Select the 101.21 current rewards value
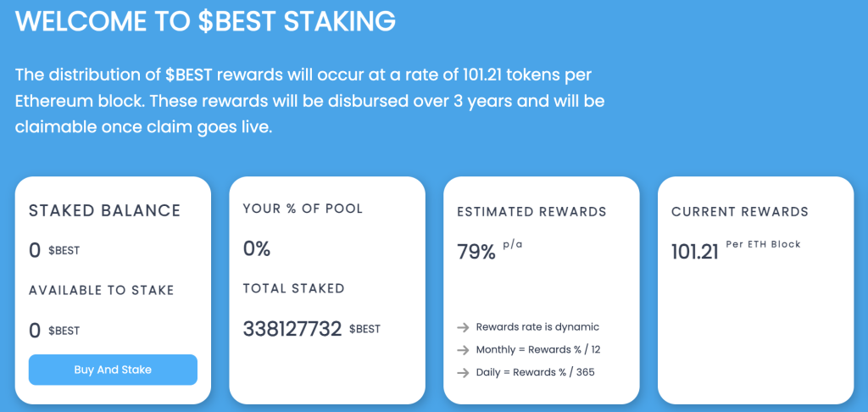This screenshot has width=868, height=412. coord(694,252)
